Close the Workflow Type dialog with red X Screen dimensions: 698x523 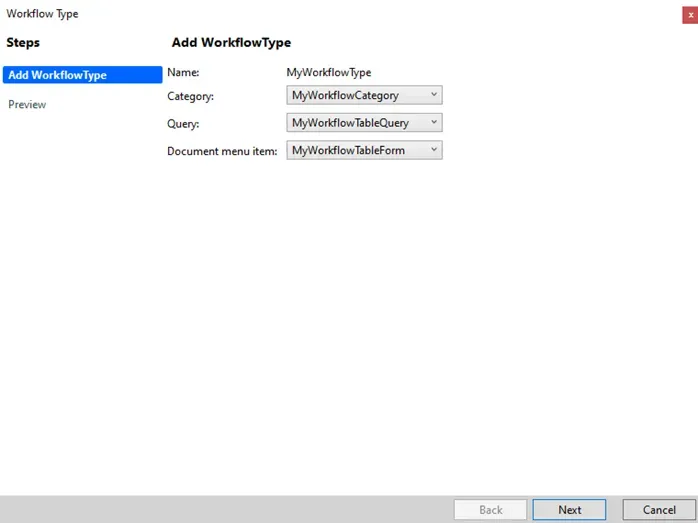(689, 14)
